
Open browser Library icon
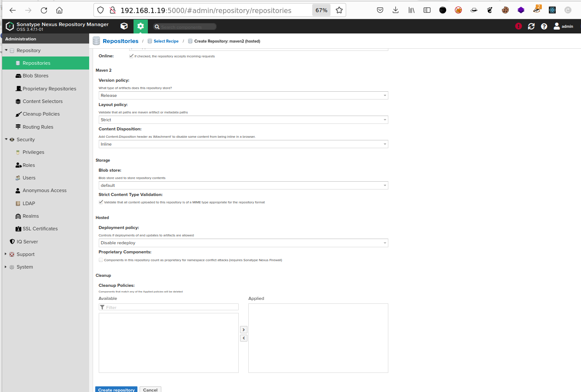(411, 10)
